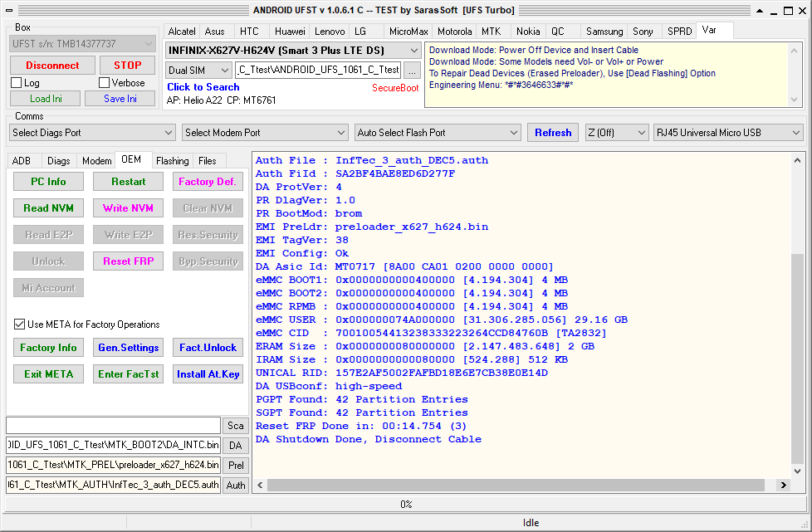Click the 'Click to Search' link
This screenshot has width=812, height=532.
(203, 87)
